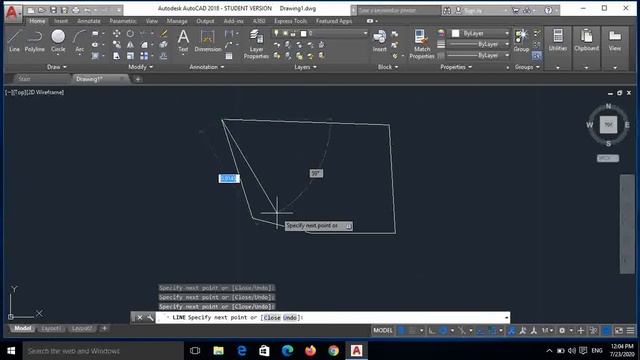This screenshot has height=360, width=640.
Task: Select the Stretch tool
Action: point(116,56)
